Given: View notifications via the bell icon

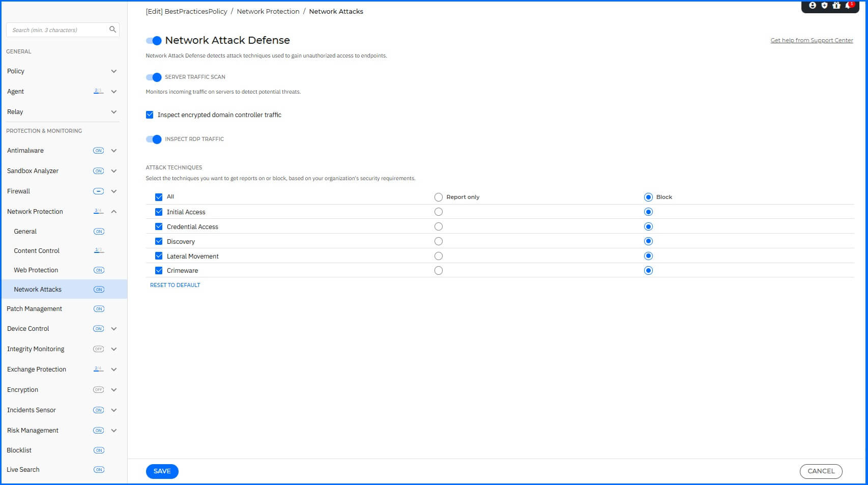Looking at the screenshot, I should (848, 6).
